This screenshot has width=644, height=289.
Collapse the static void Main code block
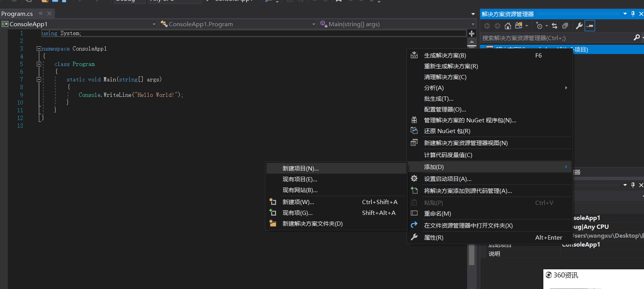click(39, 79)
